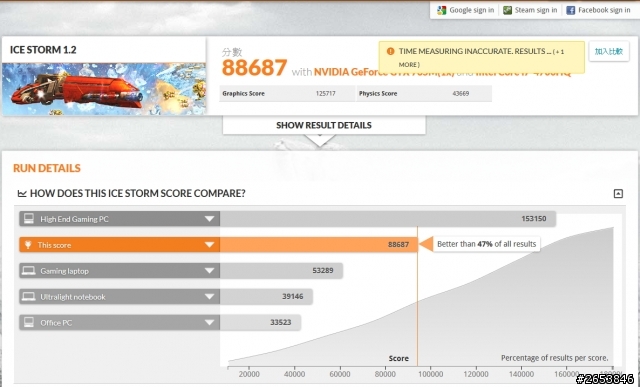The height and width of the screenshot is (387, 640).
Task: Click the Ice Storm spaceship thumbnail
Action: 104,89
